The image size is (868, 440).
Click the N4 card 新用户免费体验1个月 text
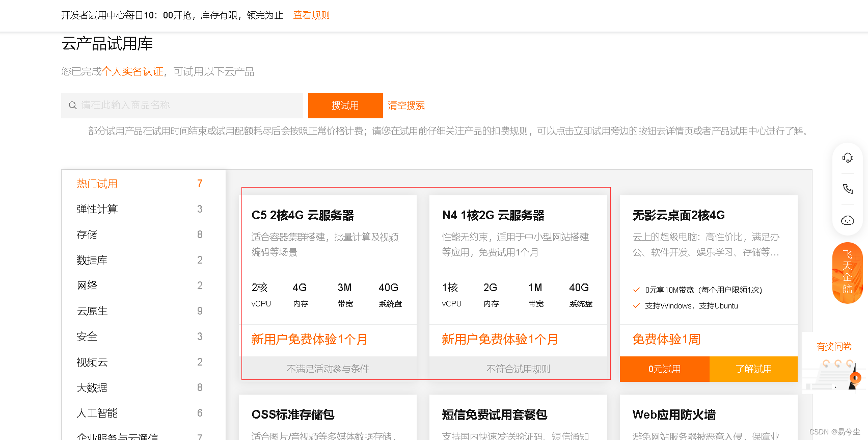click(500, 340)
